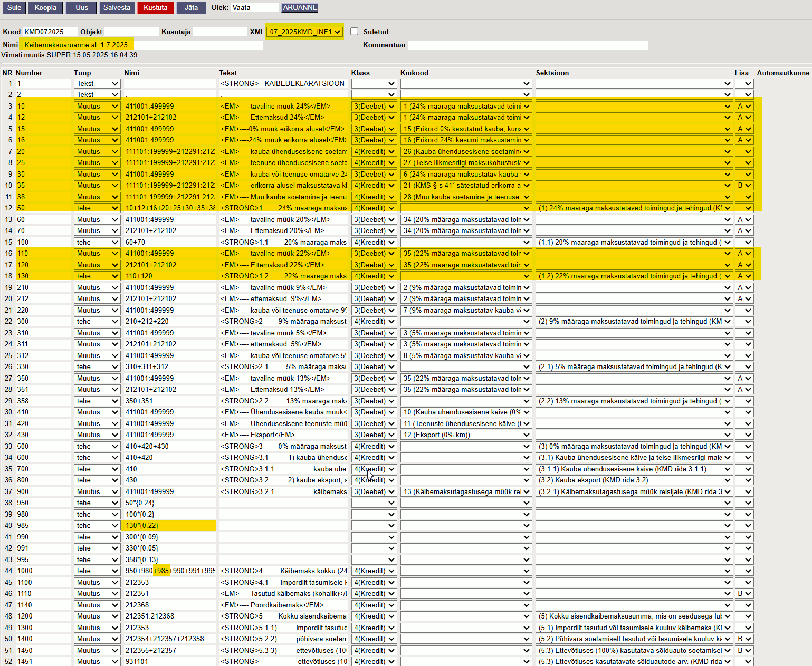
Task: Open Sektsioon dropdown showing (3.2) Kauba eksport
Action: click(x=634, y=480)
